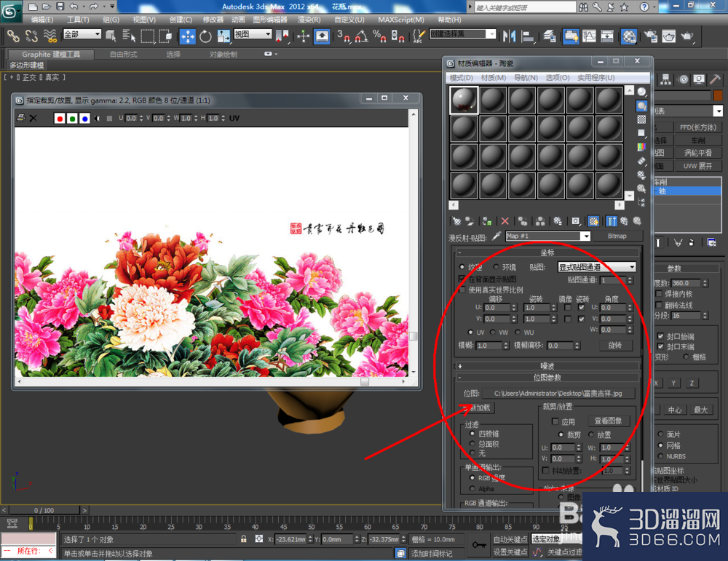Activate the Select and Rotate tool
728x561 pixels.
(205, 36)
